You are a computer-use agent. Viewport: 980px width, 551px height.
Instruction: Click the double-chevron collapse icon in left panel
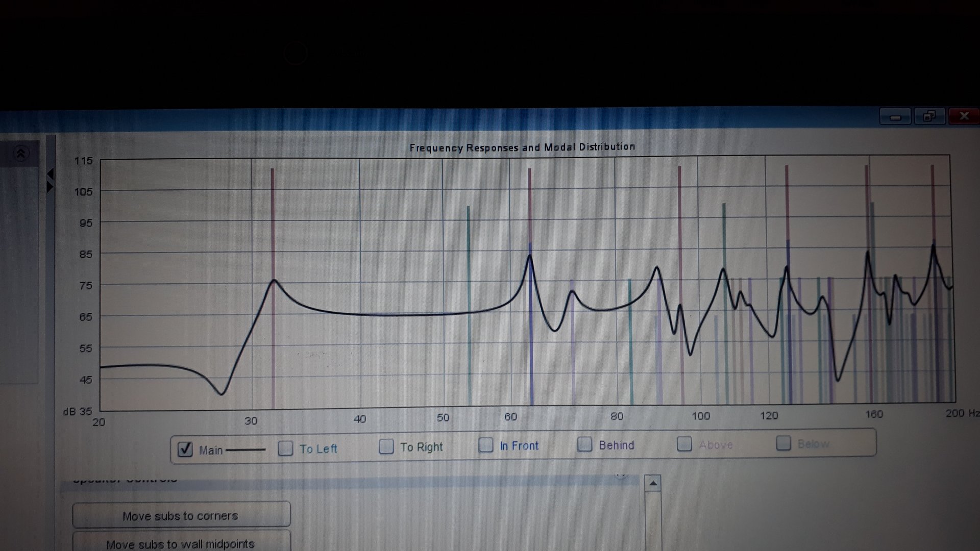point(21,154)
